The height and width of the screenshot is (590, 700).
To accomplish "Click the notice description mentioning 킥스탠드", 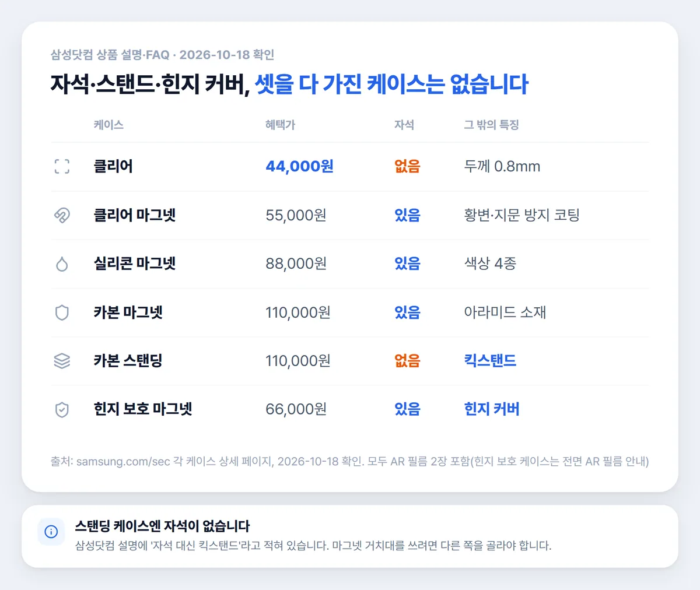I will tap(313, 546).
